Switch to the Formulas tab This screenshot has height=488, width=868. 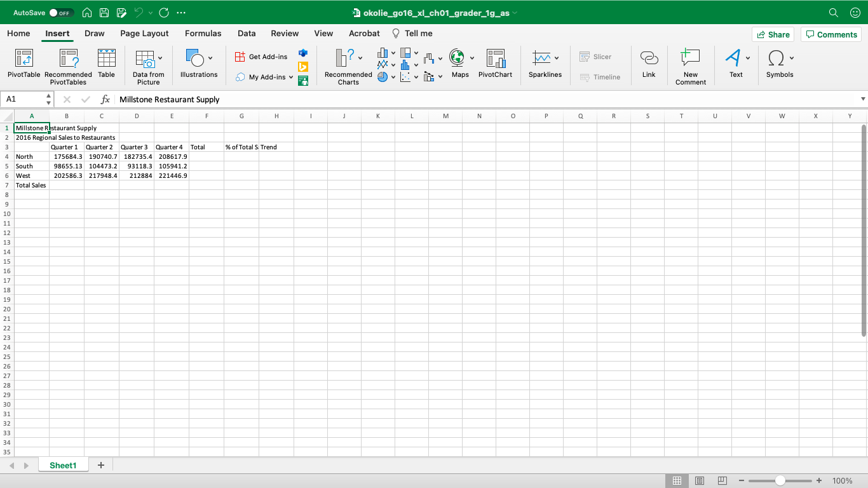[x=203, y=34]
